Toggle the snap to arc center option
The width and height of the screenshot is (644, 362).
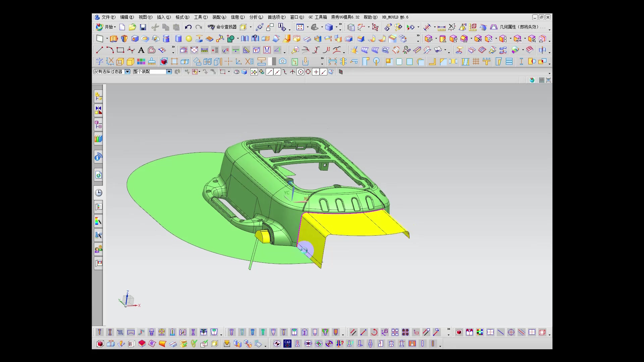pyautogui.click(x=301, y=72)
